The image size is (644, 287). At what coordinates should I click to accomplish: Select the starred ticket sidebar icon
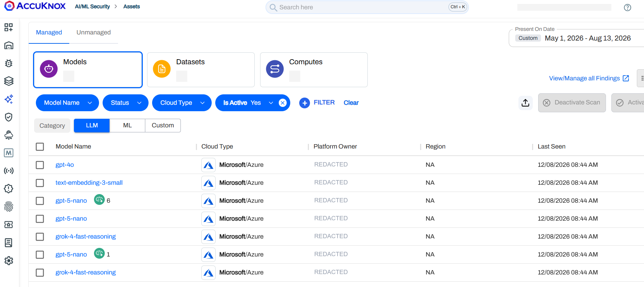[x=9, y=225]
